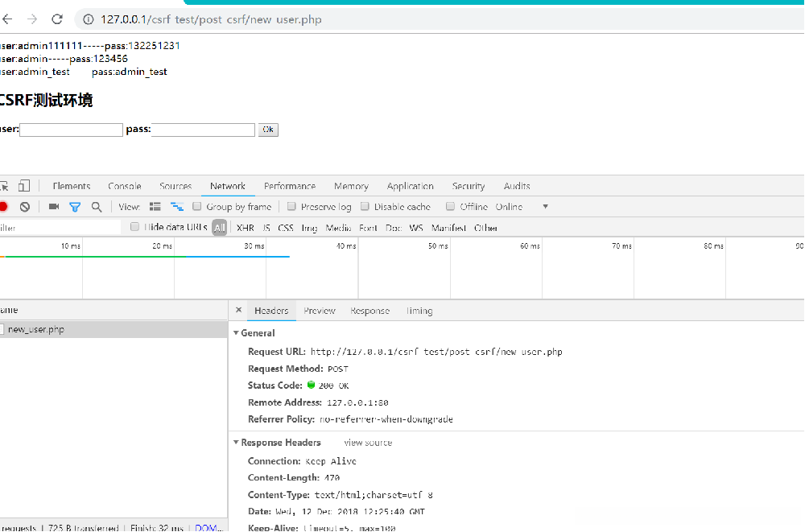Click the browser back arrow
The height and width of the screenshot is (532, 805).
click(7, 19)
